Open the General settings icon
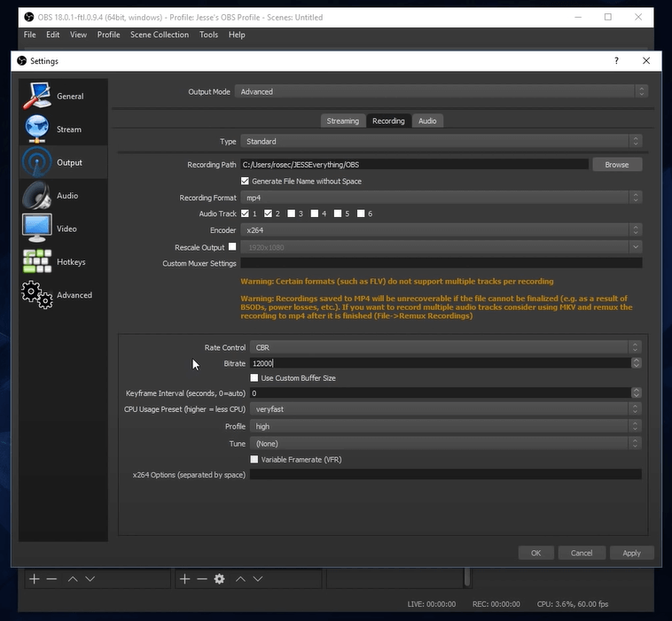The height and width of the screenshot is (621, 672). coord(37,96)
